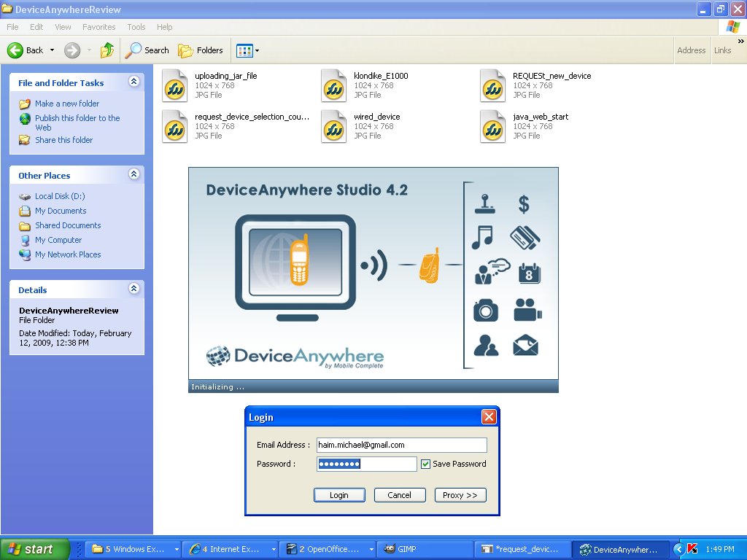Open the Favorites menu

tap(98, 27)
